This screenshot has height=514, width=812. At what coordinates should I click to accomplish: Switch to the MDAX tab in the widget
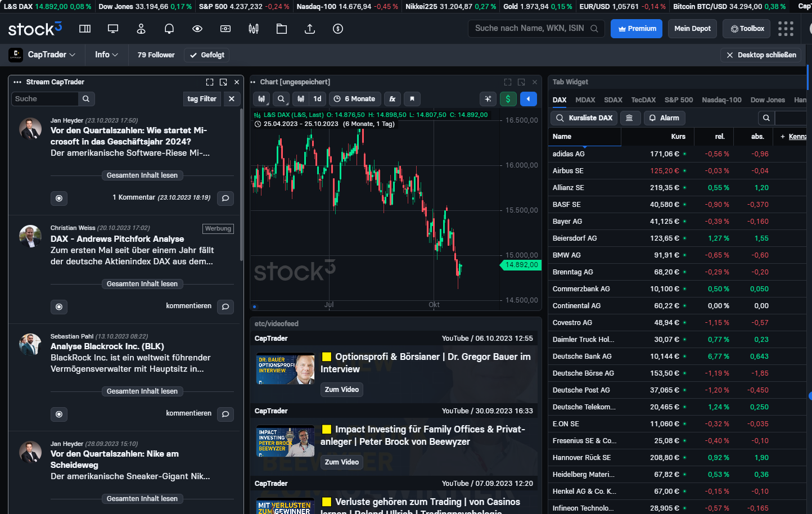[x=585, y=100]
